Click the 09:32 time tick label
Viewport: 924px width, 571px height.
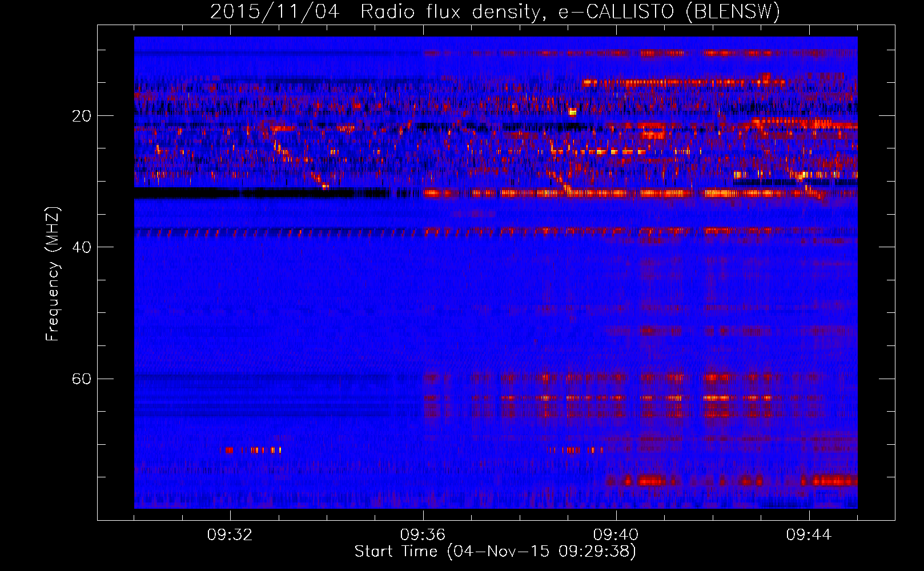pos(230,535)
